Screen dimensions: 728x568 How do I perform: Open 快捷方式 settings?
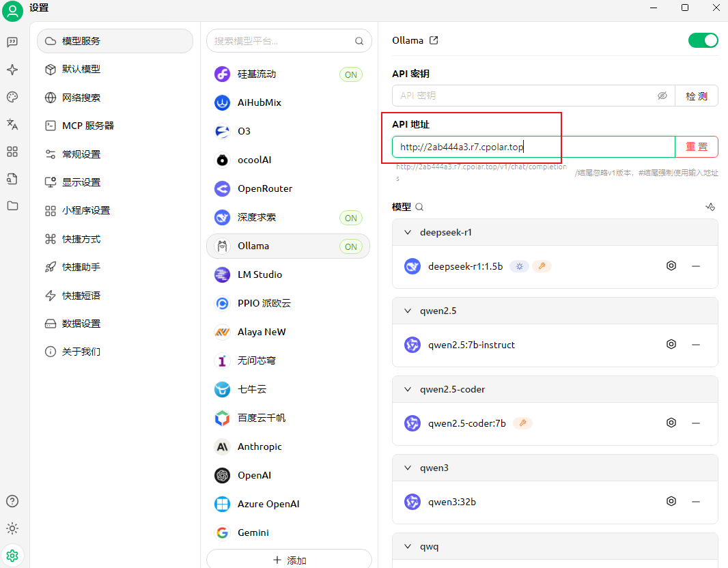pyautogui.click(x=115, y=239)
